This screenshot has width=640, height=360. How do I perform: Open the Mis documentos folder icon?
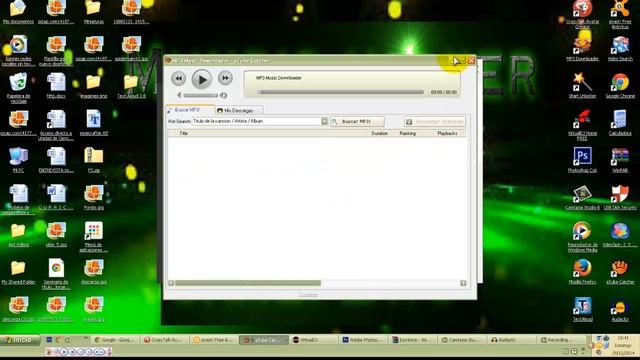point(18,12)
